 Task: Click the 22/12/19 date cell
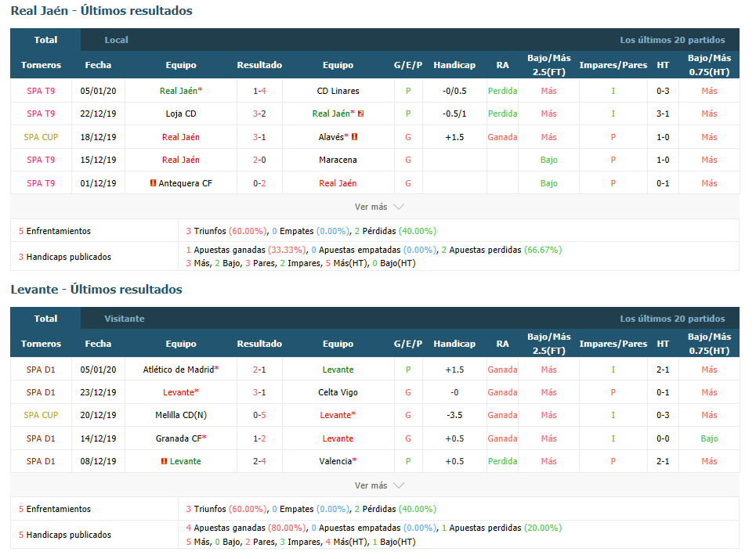click(x=99, y=114)
